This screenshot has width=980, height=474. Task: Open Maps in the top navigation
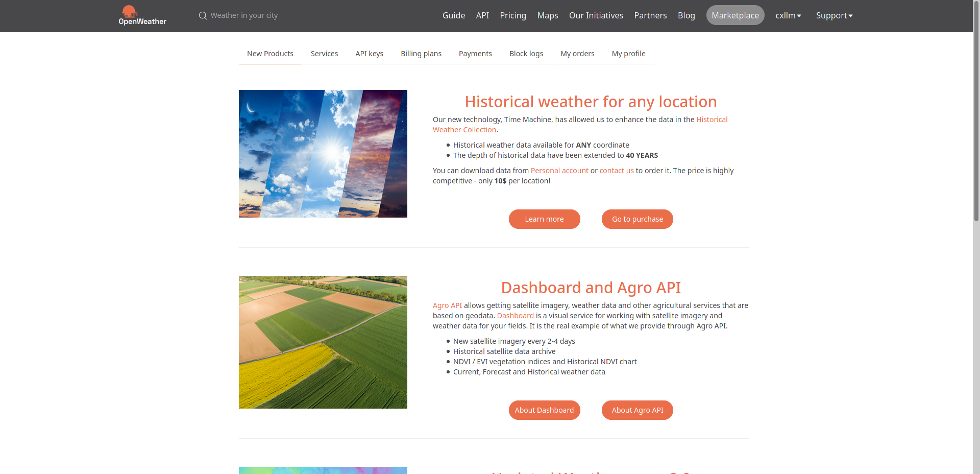(547, 16)
